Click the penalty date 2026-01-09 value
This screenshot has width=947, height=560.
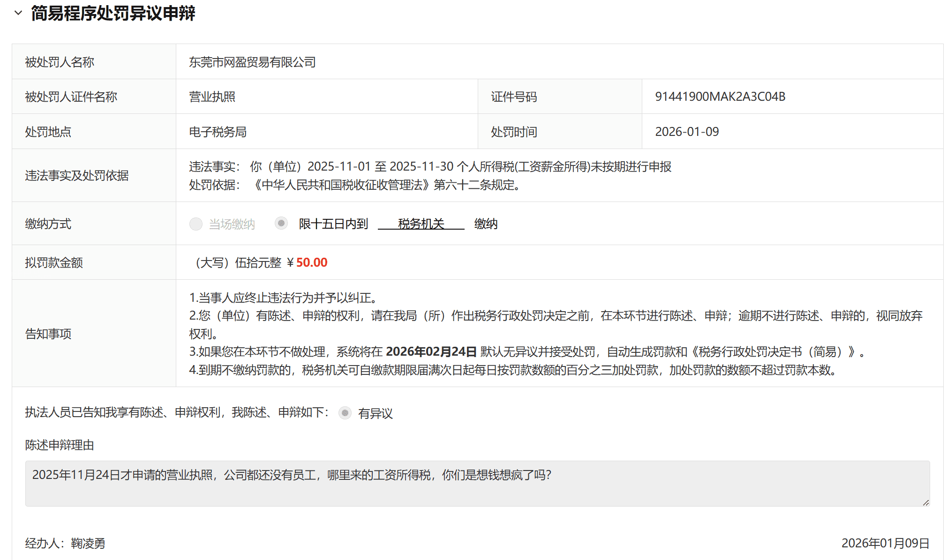687,132
